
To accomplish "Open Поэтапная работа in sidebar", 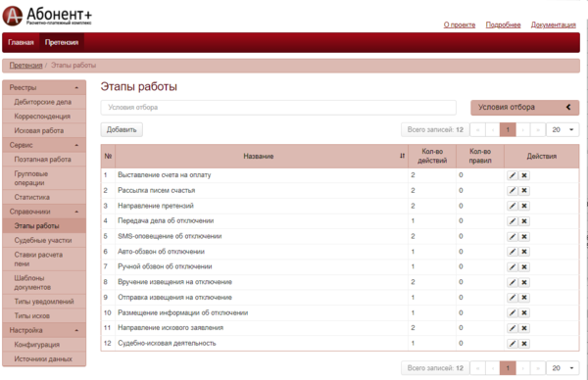I will pyautogui.click(x=44, y=160).
